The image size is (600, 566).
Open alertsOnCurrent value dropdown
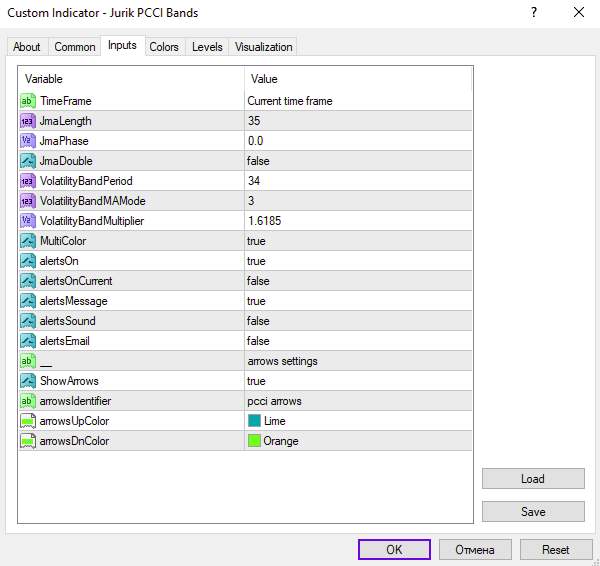click(x=357, y=281)
